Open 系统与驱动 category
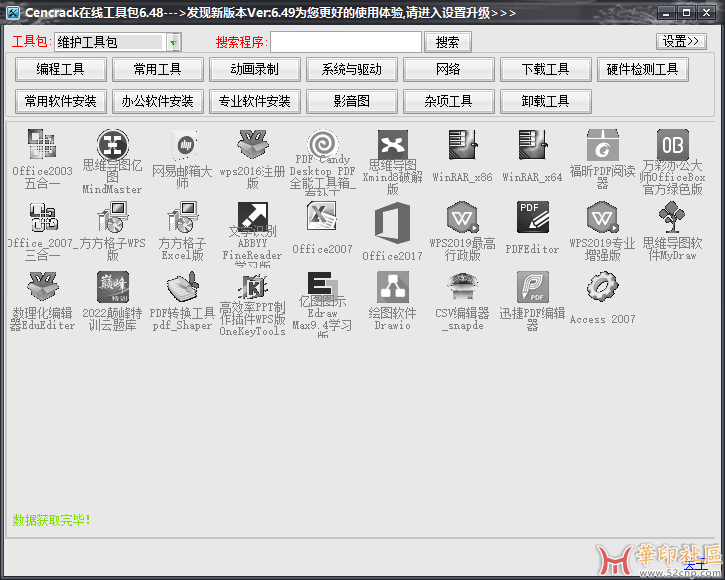725x580 pixels. pyautogui.click(x=352, y=69)
